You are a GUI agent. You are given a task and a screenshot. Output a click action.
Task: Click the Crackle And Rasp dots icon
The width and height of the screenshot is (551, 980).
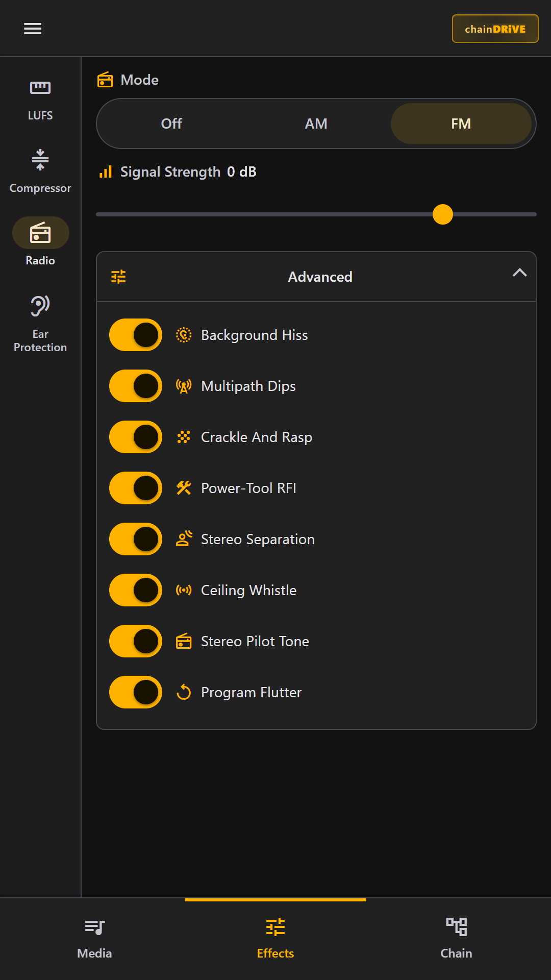click(x=184, y=437)
